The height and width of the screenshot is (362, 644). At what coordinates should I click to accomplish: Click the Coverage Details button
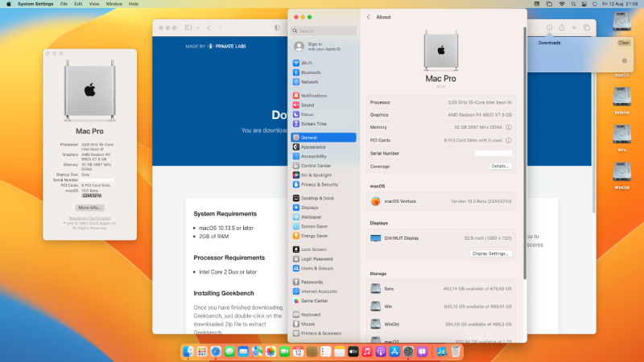500,166
